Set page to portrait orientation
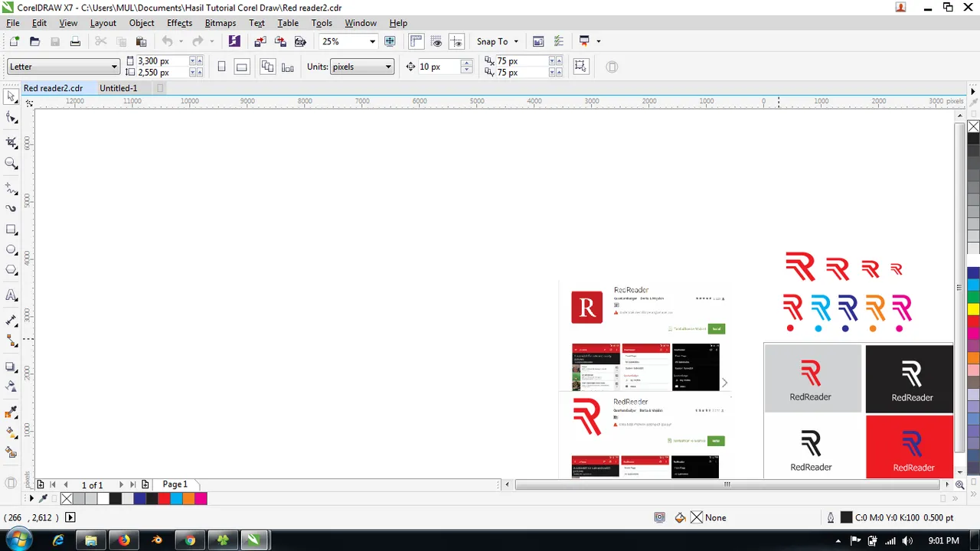This screenshot has height=551, width=980. [x=221, y=67]
